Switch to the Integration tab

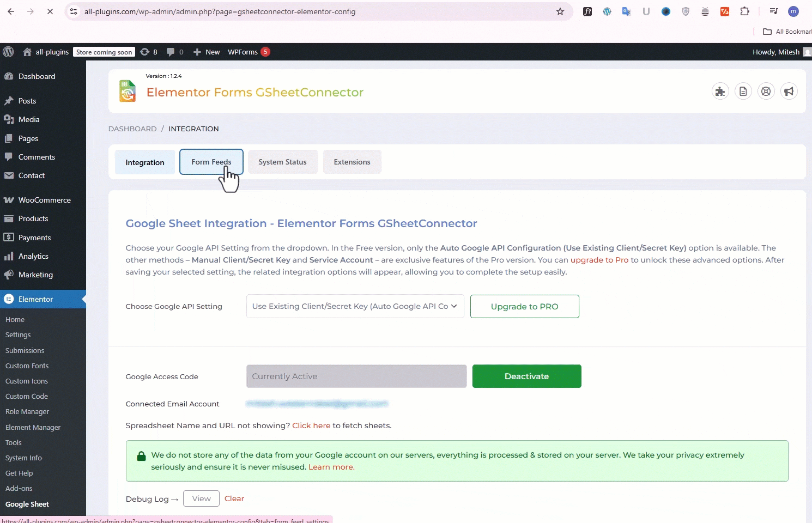145,162
